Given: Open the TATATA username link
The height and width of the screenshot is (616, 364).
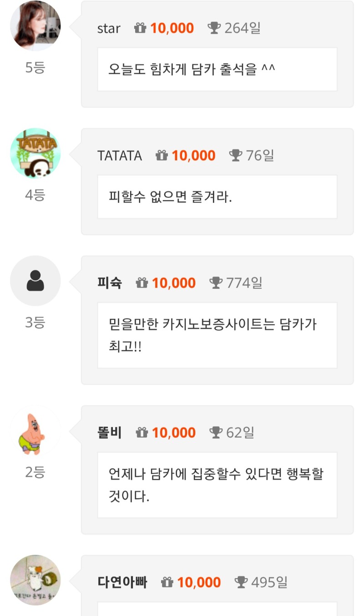Looking at the screenshot, I should coord(120,156).
